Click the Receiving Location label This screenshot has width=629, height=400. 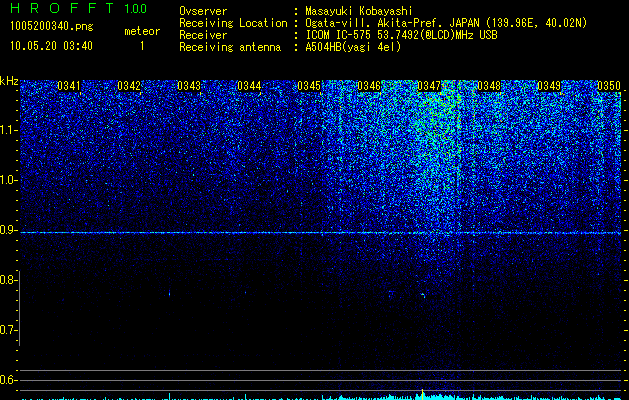233,23
